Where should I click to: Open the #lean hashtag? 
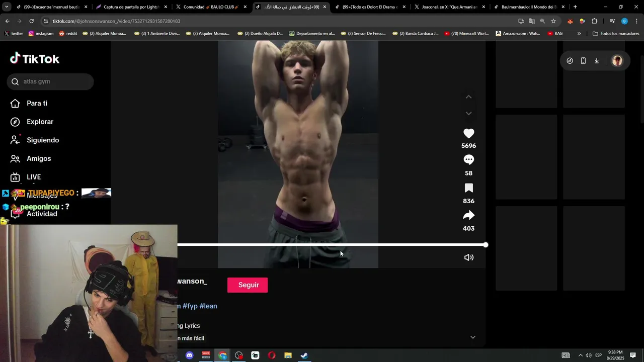click(x=208, y=306)
